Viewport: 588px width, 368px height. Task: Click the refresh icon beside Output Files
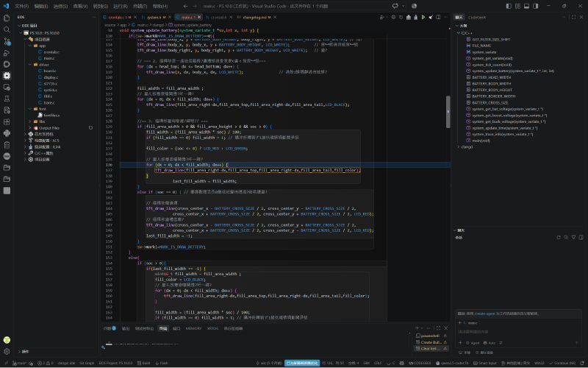[90, 127]
